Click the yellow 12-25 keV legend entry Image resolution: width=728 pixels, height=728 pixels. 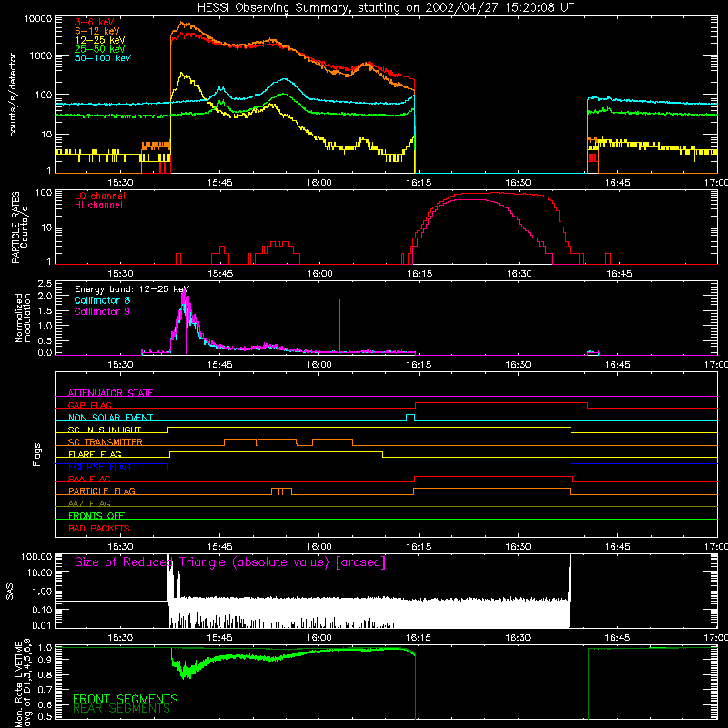[x=100, y=40]
